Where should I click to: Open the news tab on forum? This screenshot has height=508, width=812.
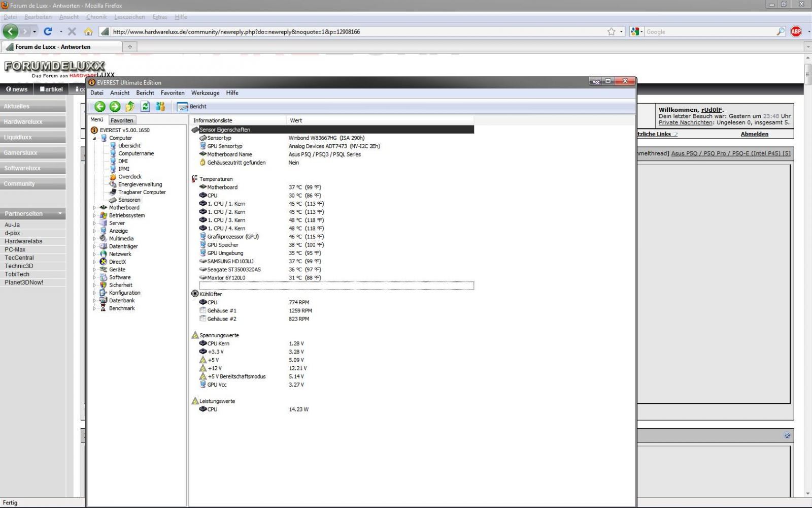coord(17,89)
